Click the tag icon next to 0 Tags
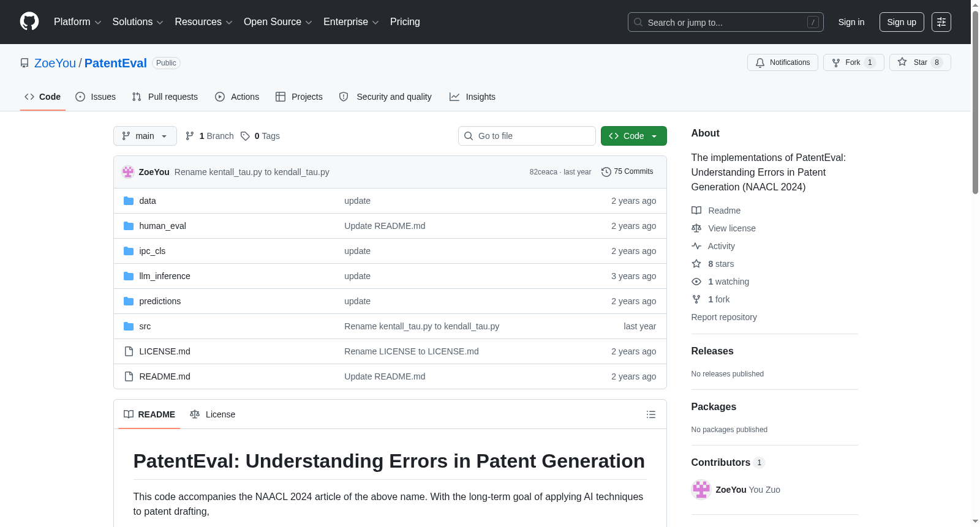 tap(245, 136)
